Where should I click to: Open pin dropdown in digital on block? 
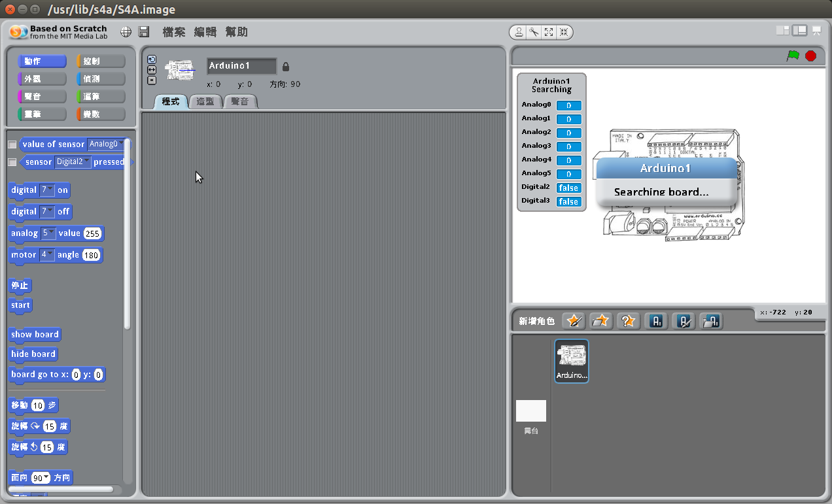47,190
